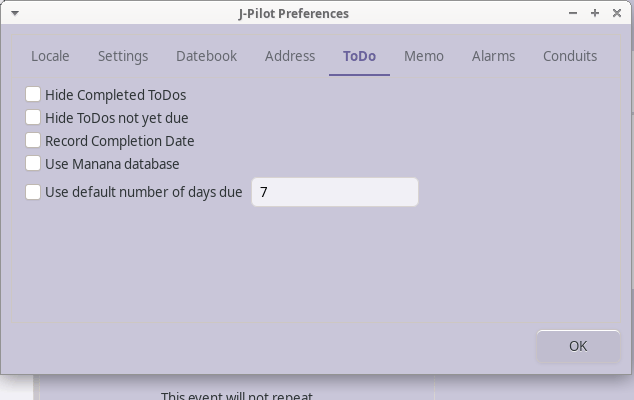Show the Memo preferences tab
Viewport: 634px width, 400px height.
[424, 56]
